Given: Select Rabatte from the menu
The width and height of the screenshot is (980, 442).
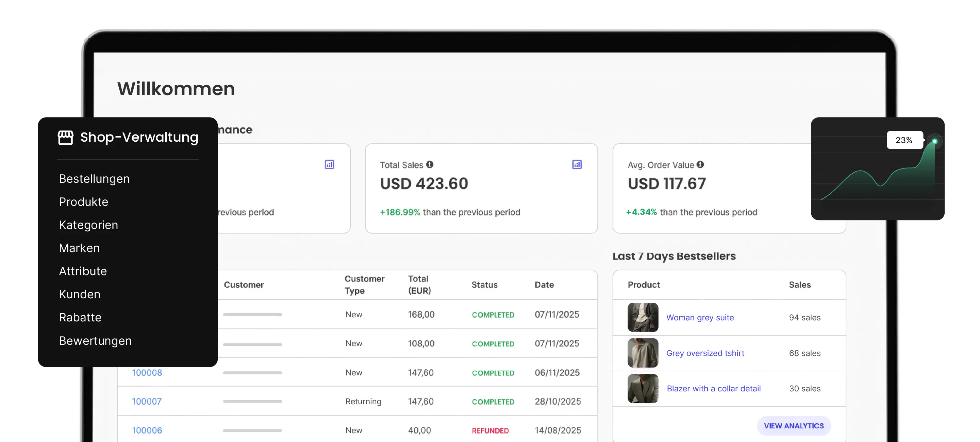Looking at the screenshot, I should pyautogui.click(x=80, y=317).
